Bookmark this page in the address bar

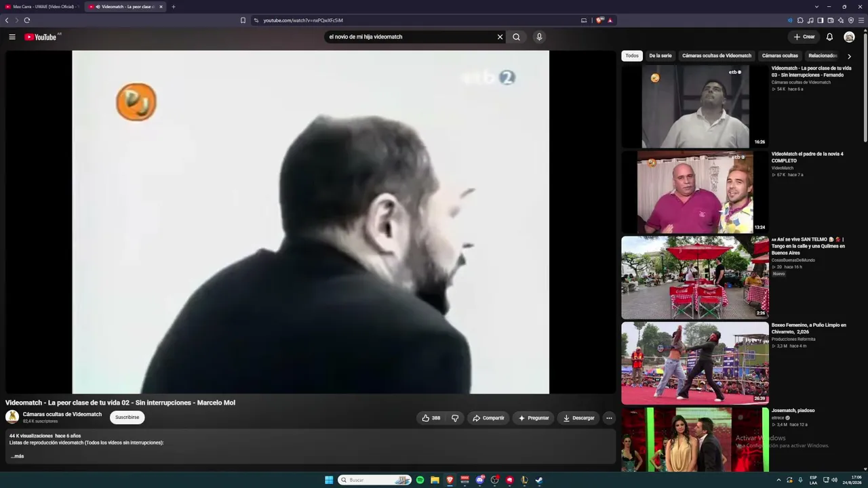[243, 20]
